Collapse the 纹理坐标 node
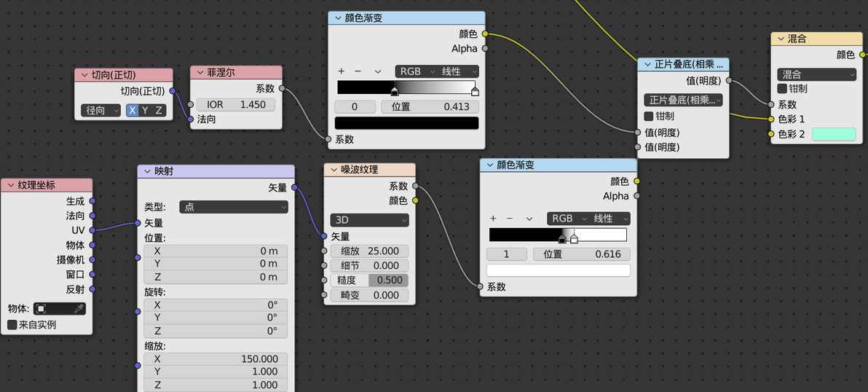Image resolution: width=868 pixels, height=392 pixels. [11, 185]
